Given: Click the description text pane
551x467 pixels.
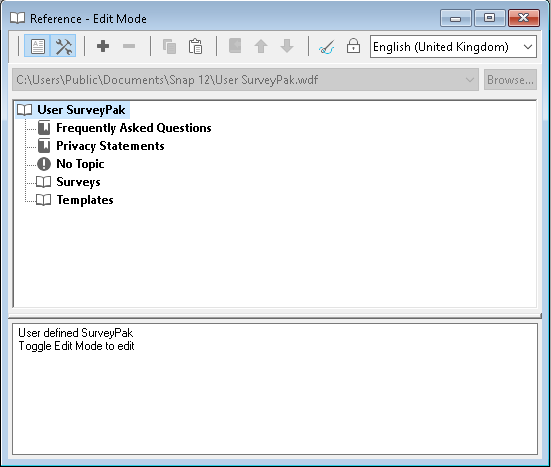Looking at the screenshot, I should tap(275, 389).
